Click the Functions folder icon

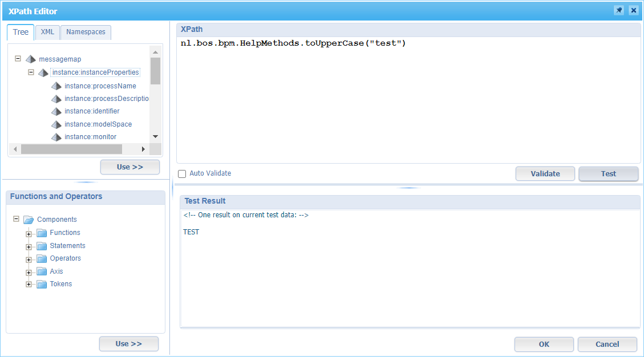coord(41,232)
